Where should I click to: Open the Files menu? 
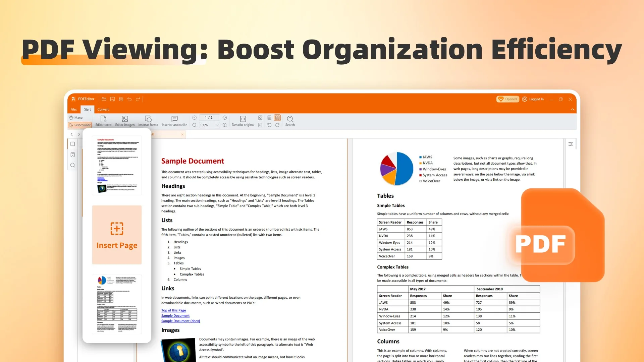click(73, 109)
